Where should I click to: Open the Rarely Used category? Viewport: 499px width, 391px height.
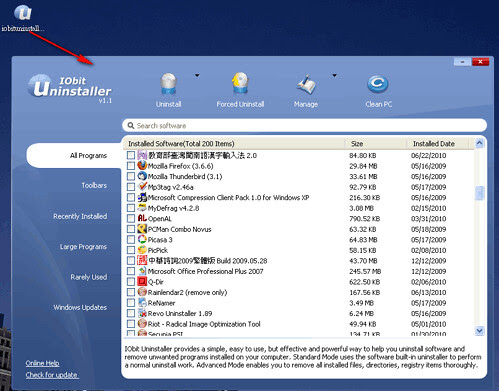(89, 277)
